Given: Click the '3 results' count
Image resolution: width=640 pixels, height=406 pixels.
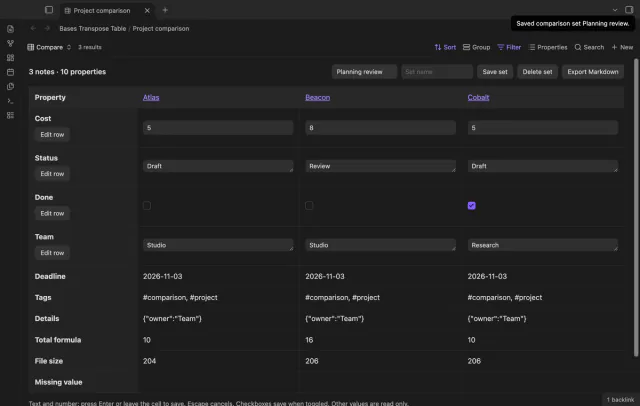Looking at the screenshot, I should tap(90, 47).
